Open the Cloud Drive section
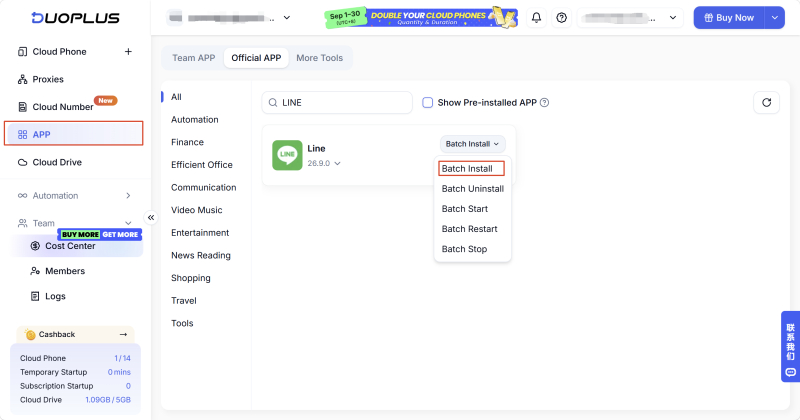The image size is (800, 420). pos(50,162)
